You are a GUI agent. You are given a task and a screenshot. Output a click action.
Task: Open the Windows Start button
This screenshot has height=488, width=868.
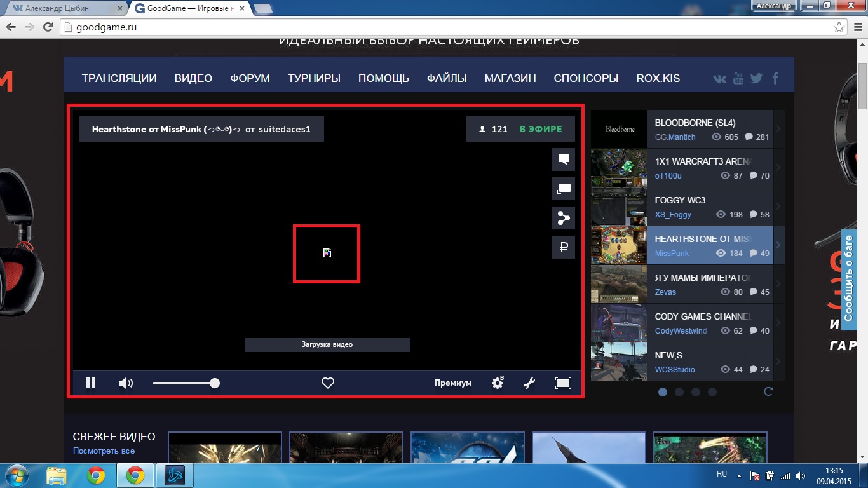click(x=16, y=475)
